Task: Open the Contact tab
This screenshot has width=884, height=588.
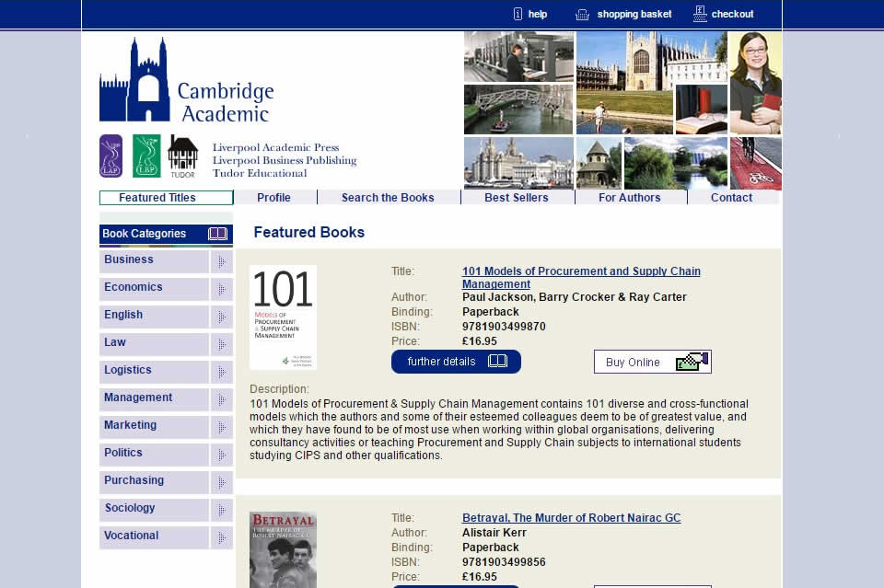Action: (732, 198)
